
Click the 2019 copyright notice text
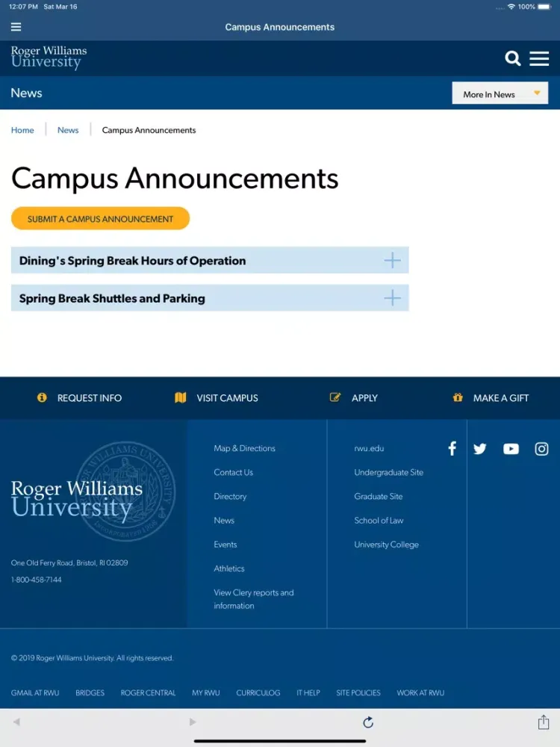[x=93, y=658]
